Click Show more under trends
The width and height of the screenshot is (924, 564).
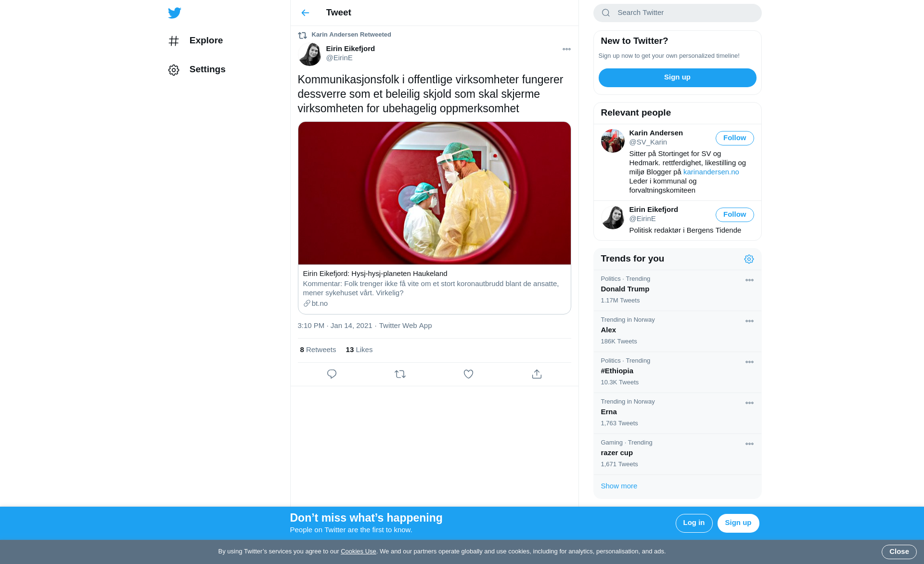(619, 486)
